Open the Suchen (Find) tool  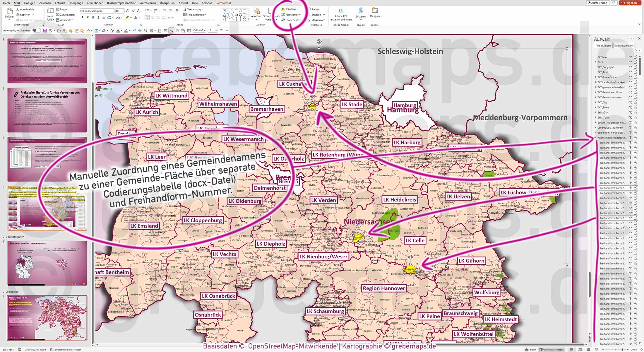click(316, 9)
